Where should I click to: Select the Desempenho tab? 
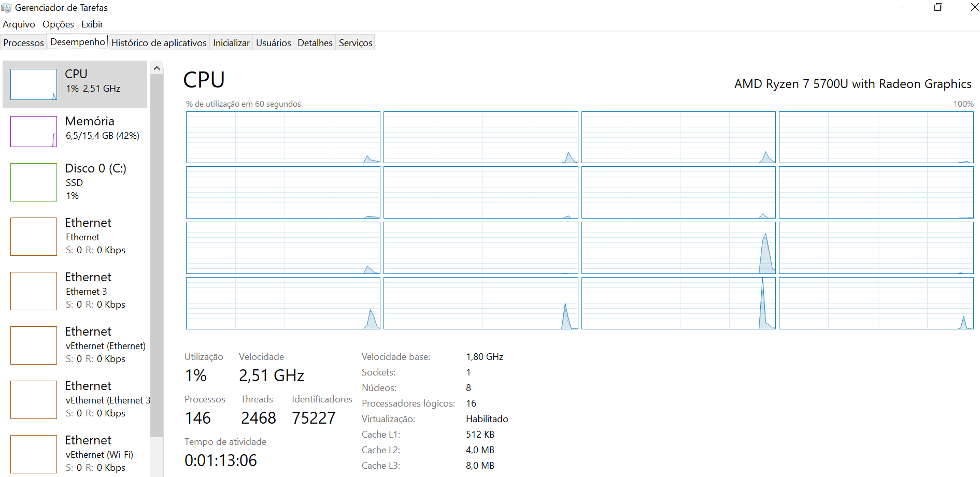tap(78, 42)
